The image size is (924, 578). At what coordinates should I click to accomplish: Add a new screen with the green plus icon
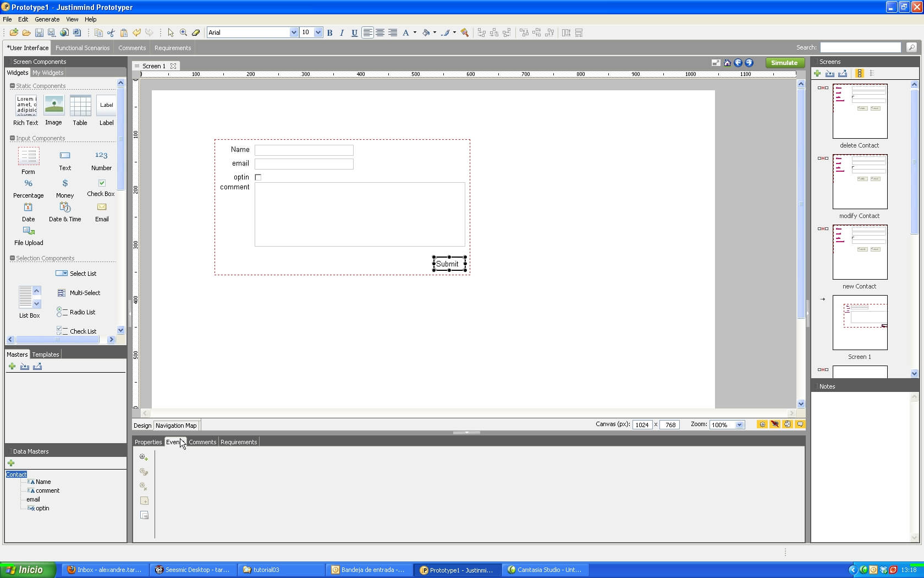click(818, 73)
